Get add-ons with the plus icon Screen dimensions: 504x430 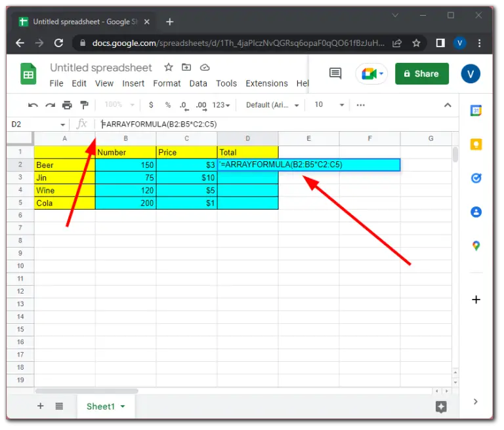tap(476, 300)
